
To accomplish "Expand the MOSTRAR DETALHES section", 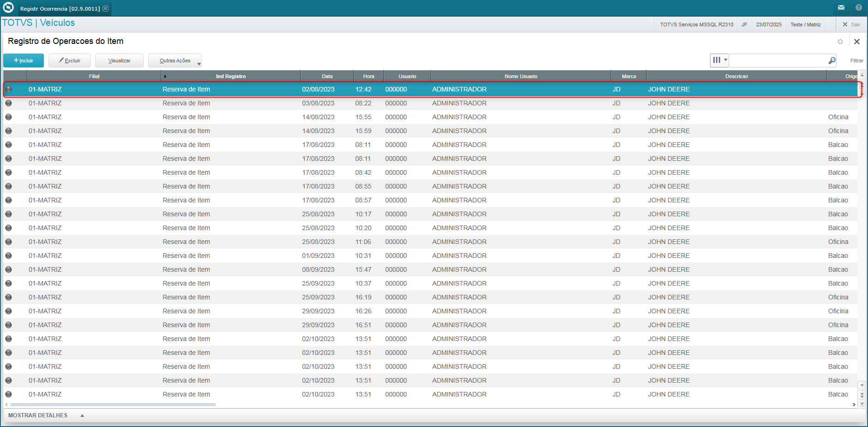I will [x=46, y=415].
